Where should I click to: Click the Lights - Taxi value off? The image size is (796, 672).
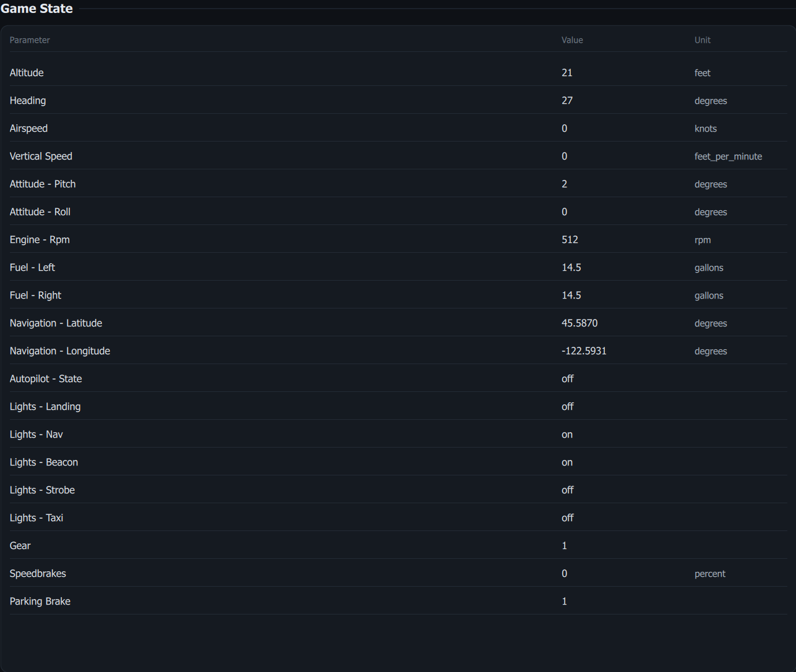click(568, 518)
